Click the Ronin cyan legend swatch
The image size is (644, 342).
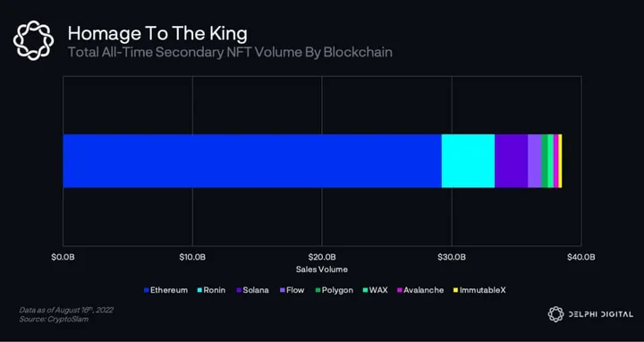coord(200,291)
